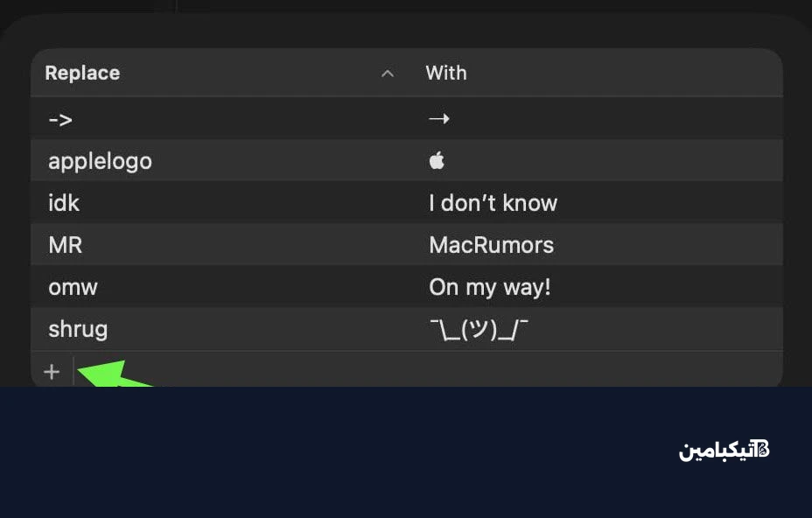Click the divider beside the plus button

[x=73, y=372]
